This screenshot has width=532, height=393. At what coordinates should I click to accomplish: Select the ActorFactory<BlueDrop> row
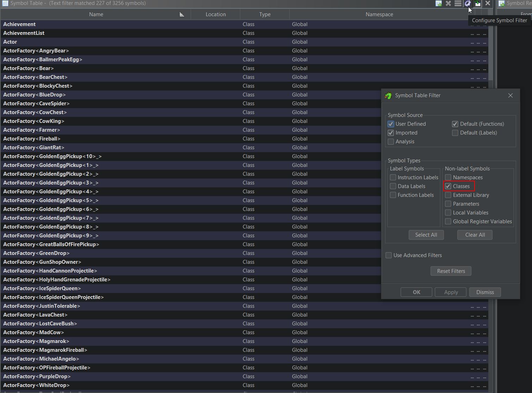[191, 95]
